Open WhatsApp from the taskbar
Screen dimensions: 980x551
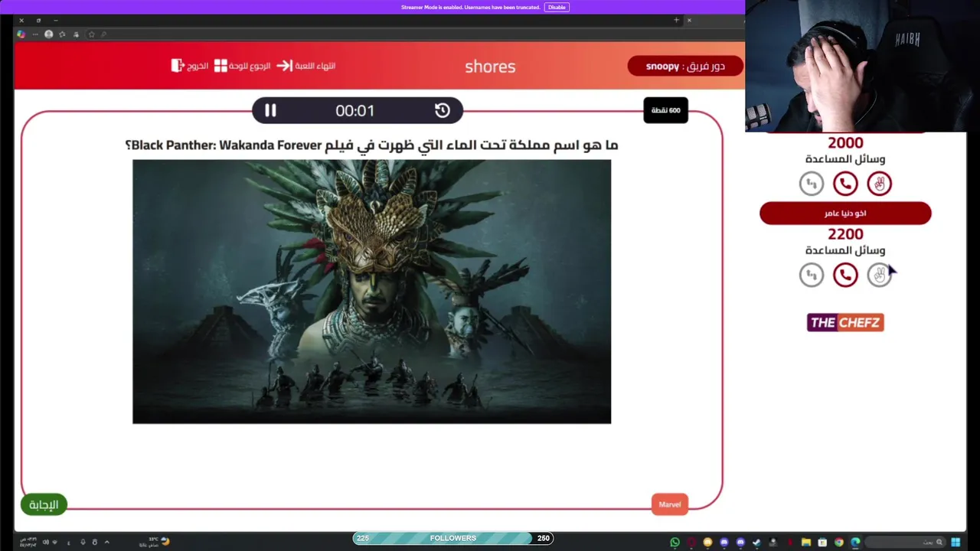pos(675,542)
